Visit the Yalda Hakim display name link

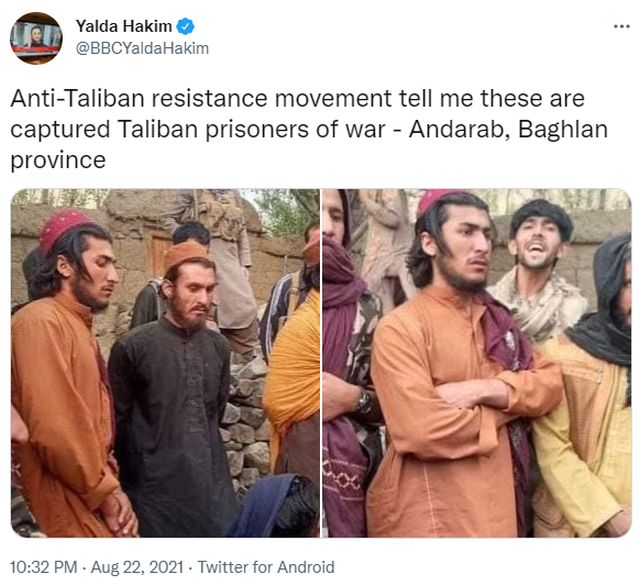124,27
